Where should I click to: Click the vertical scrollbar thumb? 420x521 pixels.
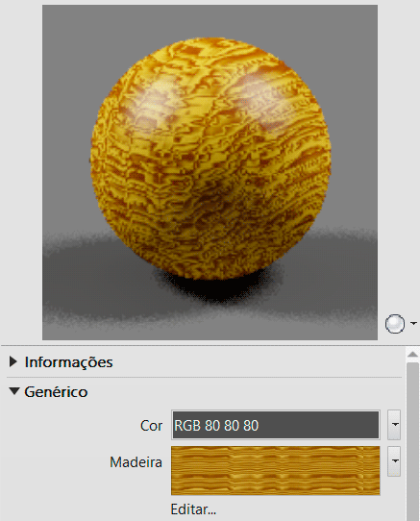point(412,442)
